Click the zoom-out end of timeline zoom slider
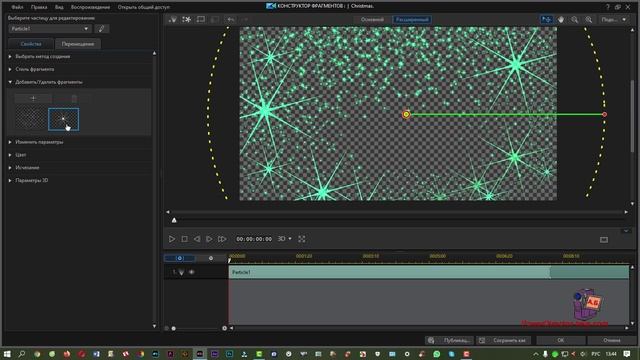 (167, 328)
